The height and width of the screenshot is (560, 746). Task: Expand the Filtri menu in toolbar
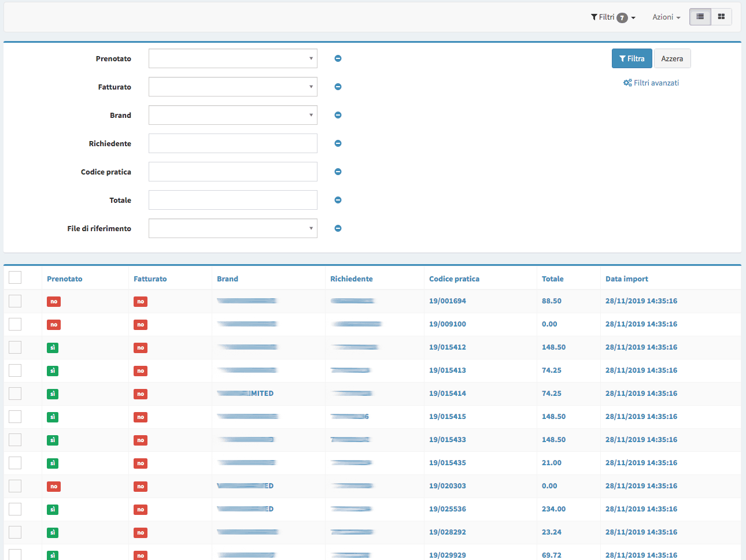point(613,17)
